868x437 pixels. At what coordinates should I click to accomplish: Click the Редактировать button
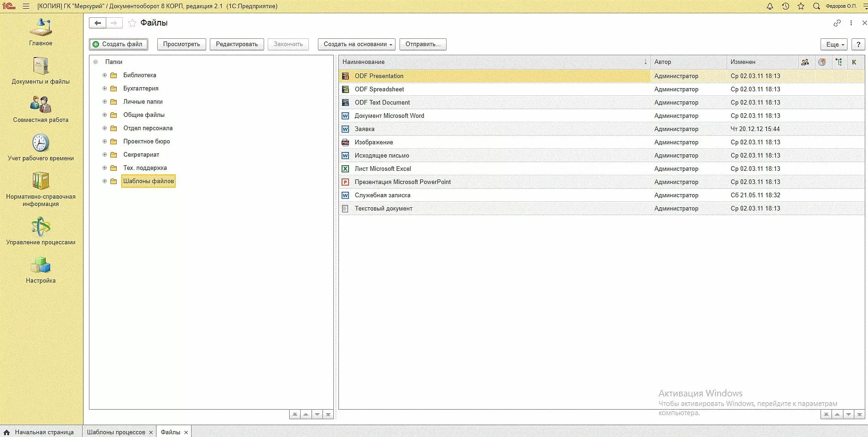click(237, 44)
